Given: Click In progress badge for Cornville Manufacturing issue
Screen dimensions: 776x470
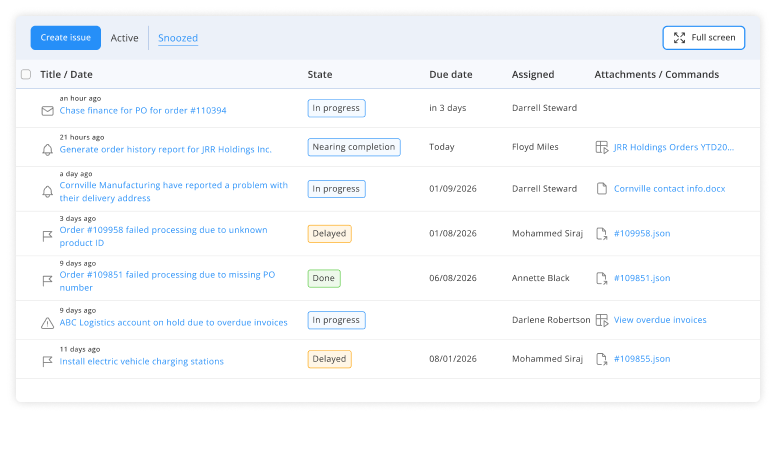Looking at the screenshot, I should tap(337, 189).
